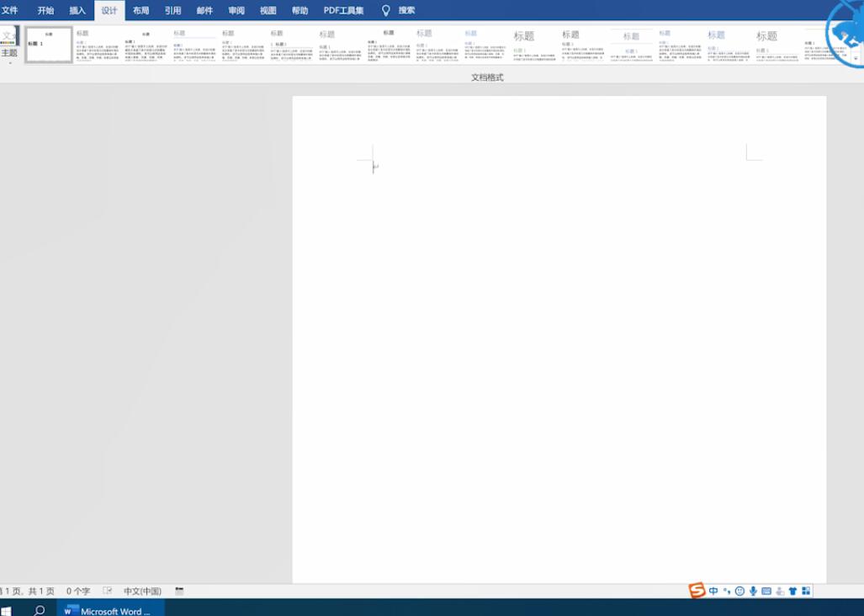
Task: Click the macro recording status icon
Action: [180, 592]
